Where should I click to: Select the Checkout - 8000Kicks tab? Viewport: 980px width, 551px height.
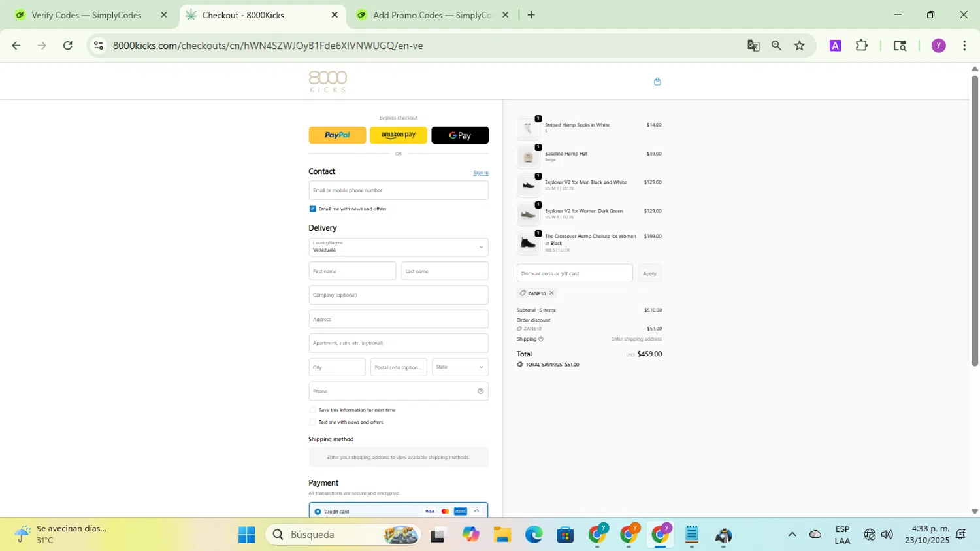(x=261, y=15)
